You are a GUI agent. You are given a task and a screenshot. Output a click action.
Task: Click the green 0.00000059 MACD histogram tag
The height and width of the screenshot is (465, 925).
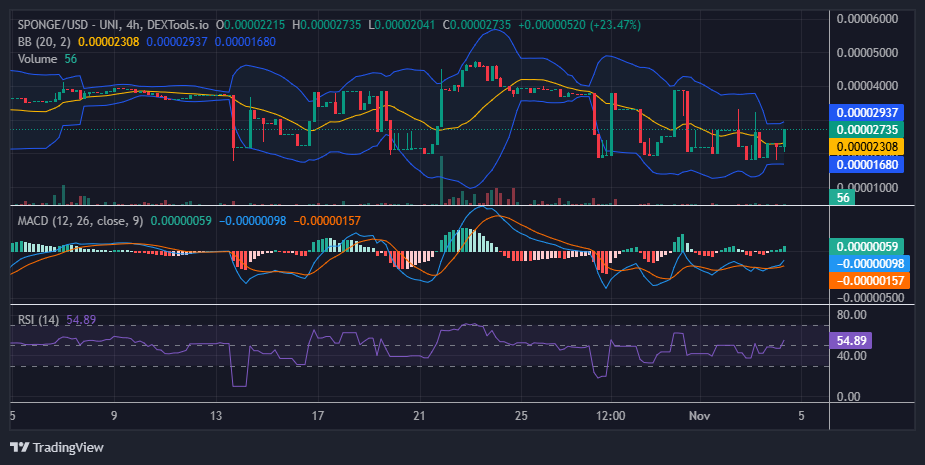[x=867, y=246]
